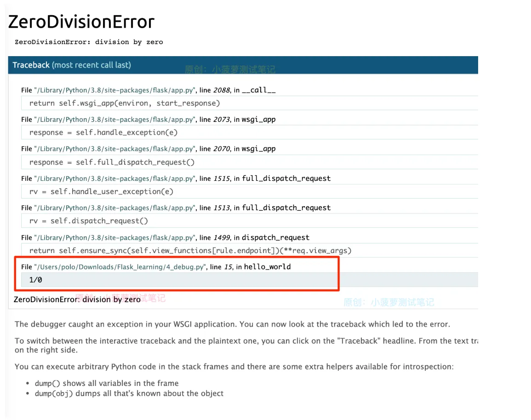Viewport: 531px width, 420px height.
Task: Open the line 1513 full_dispatch_request frame
Action: 176,208
